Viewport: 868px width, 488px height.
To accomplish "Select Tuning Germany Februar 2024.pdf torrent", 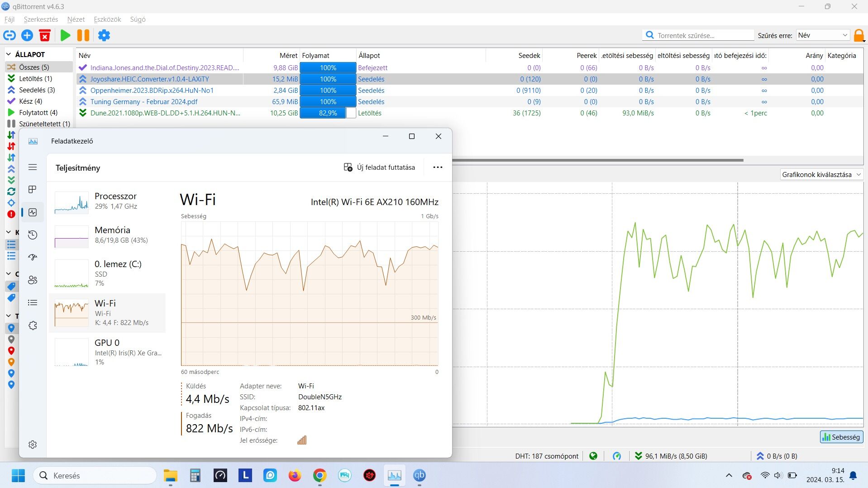I will pyautogui.click(x=470, y=101).
